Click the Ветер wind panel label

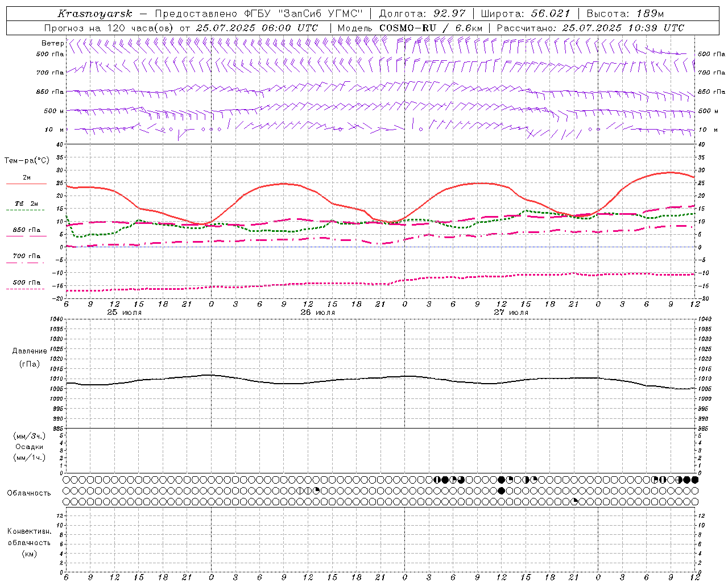[52, 43]
